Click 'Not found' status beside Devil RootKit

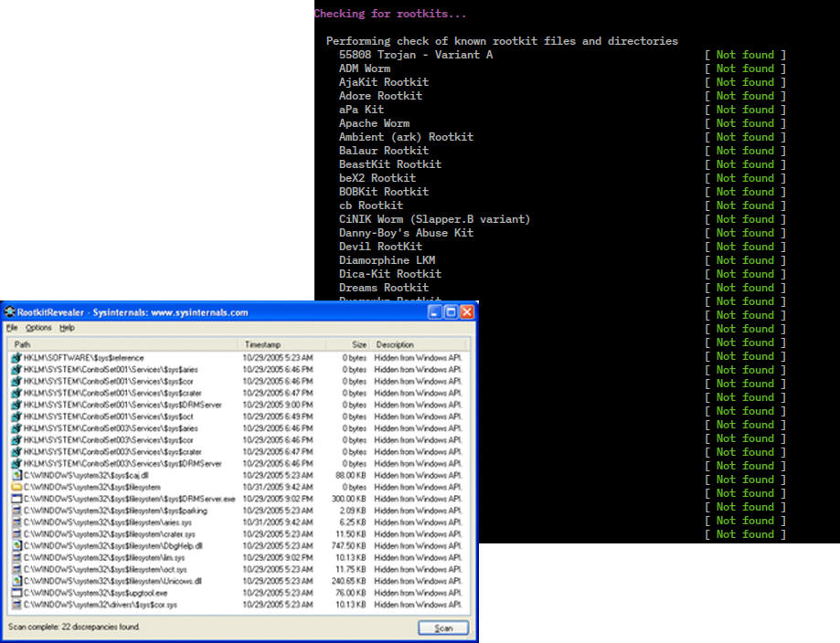(745, 247)
